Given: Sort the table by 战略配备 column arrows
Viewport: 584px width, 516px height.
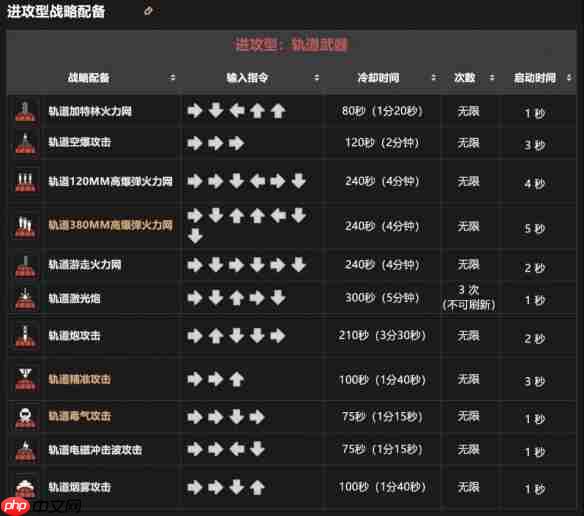Looking at the screenshot, I should pyautogui.click(x=172, y=77).
